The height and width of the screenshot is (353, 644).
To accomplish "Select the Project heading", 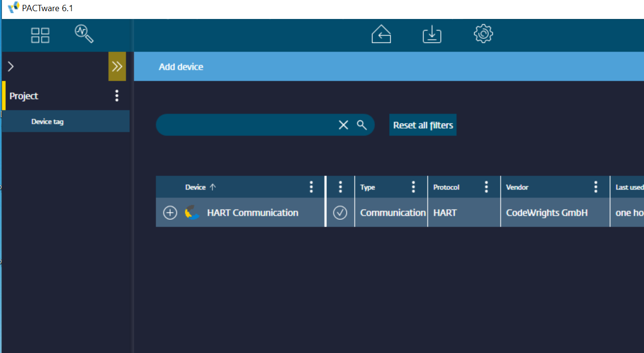I will [24, 96].
